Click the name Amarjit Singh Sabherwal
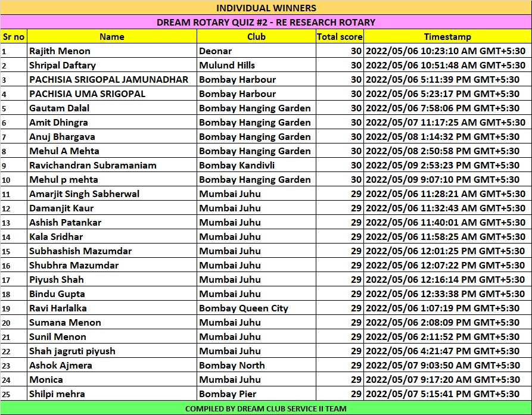 84,194
